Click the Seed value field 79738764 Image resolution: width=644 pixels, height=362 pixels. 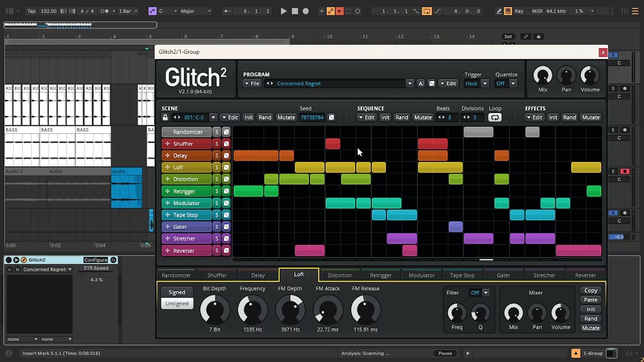click(x=312, y=118)
